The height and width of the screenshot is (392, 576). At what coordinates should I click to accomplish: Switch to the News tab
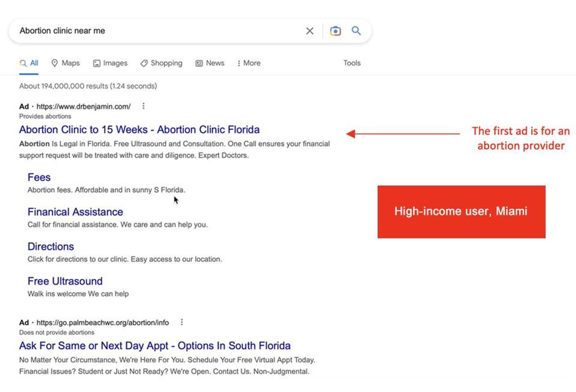tap(210, 63)
